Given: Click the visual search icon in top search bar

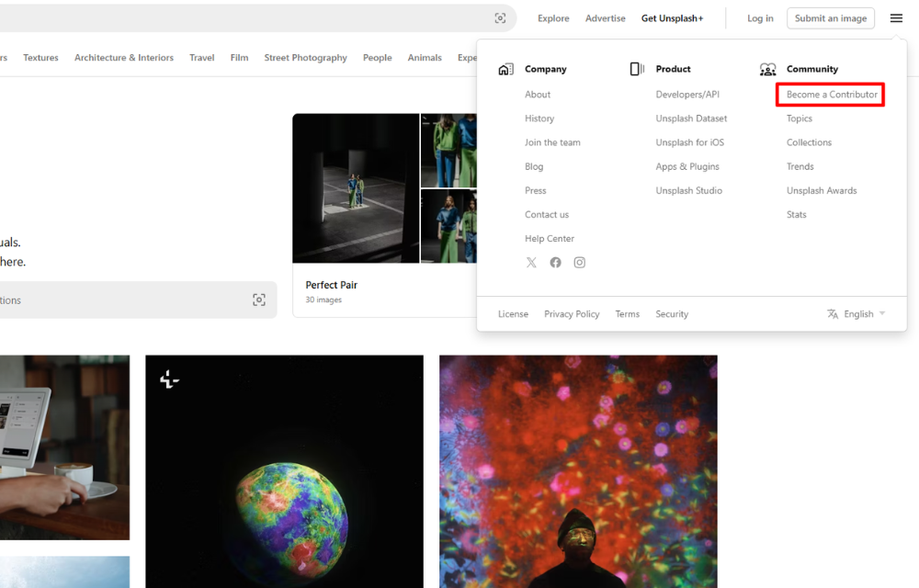Looking at the screenshot, I should click(500, 18).
